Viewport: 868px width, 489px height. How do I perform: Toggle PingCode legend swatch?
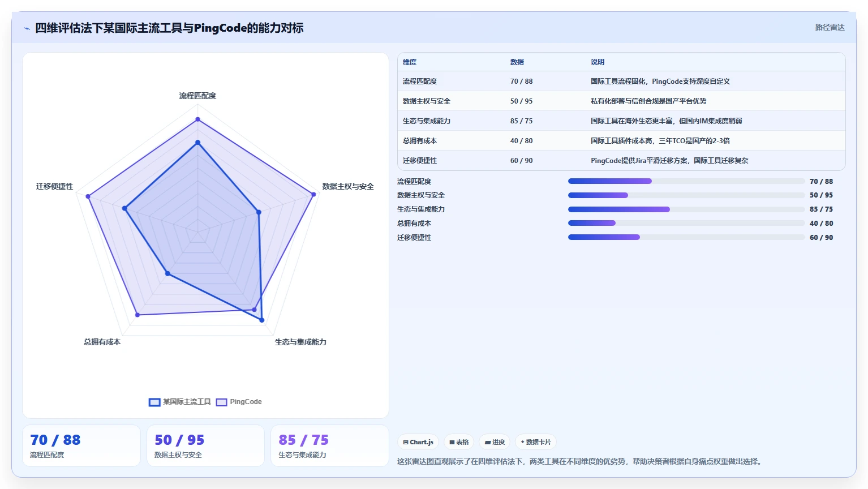[221, 402]
